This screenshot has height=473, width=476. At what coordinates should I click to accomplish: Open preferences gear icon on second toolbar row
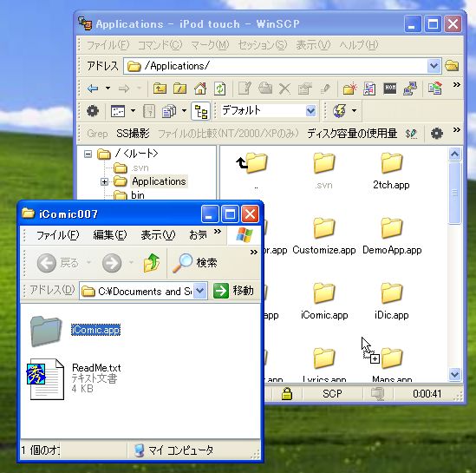(x=93, y=111)
